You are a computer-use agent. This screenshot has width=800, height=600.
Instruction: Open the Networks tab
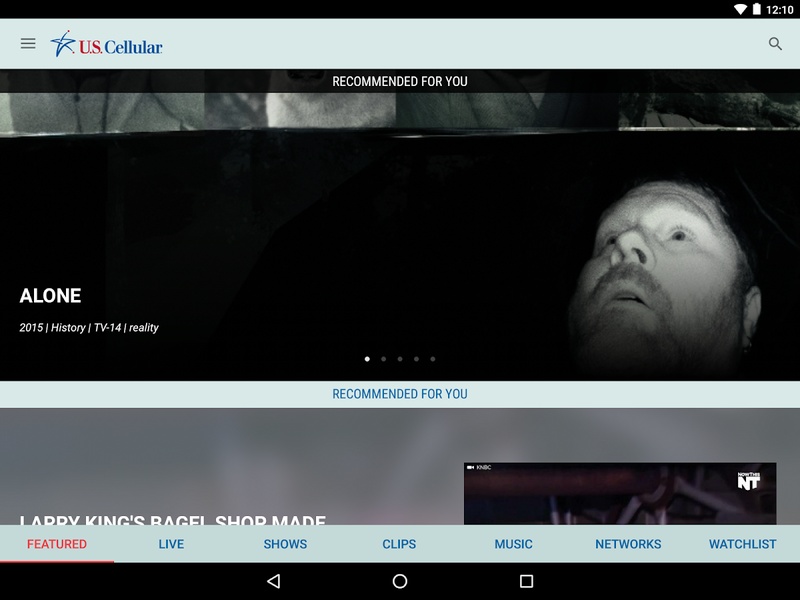coord(628,544)
